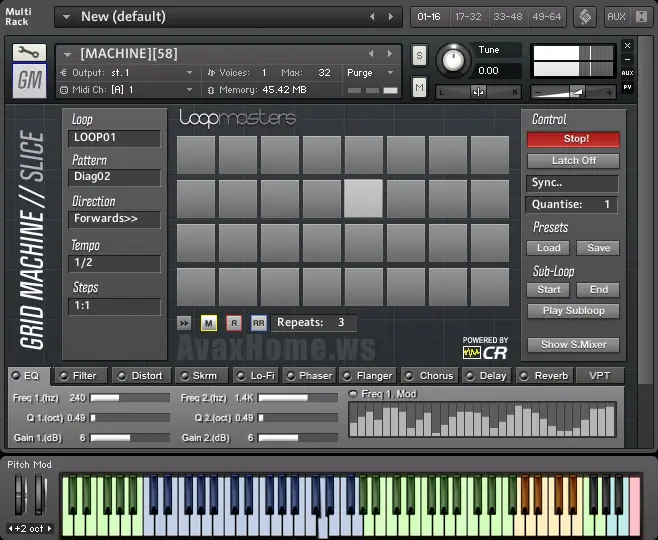
Task: Adjust the instrument volume slider
Action: 573,92
